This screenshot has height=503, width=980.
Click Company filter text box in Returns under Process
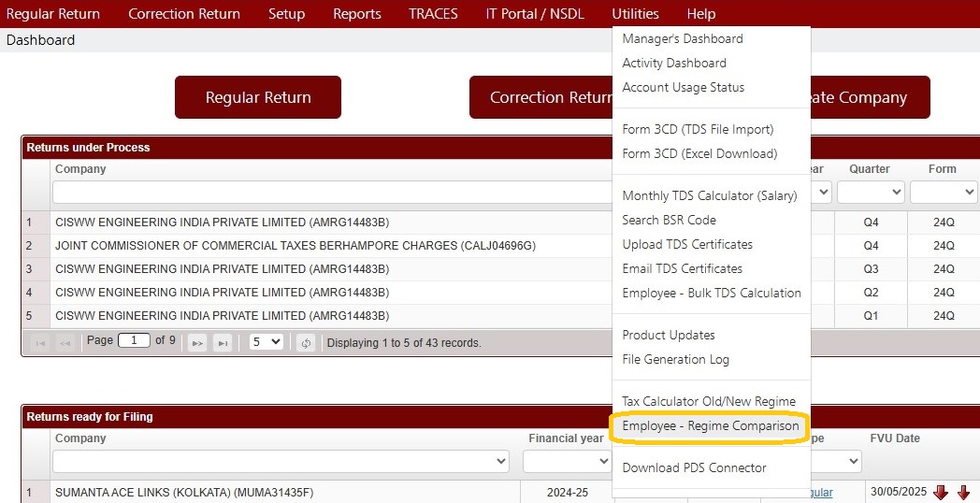(x=333, y=193)
